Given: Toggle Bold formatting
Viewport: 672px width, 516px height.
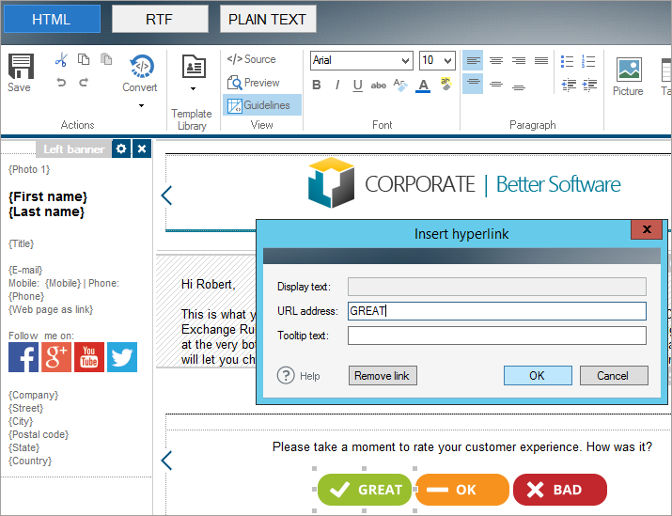Looking at the screenshot, I should coord(317,85).
